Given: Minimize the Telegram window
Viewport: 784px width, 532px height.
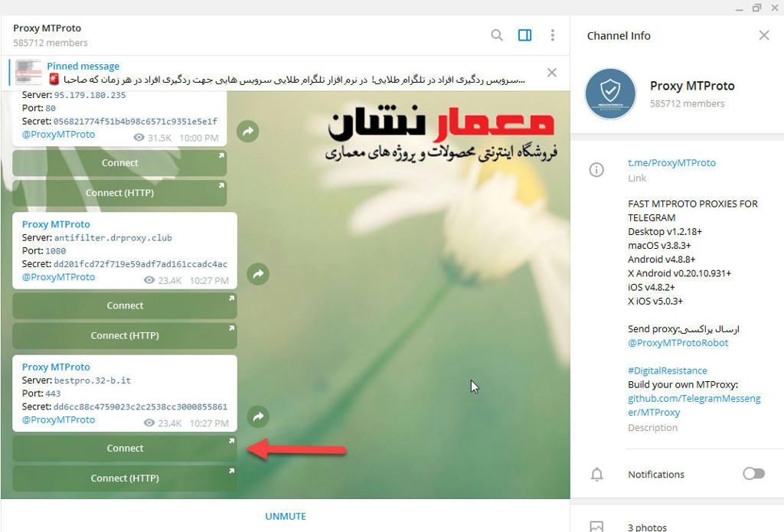Looking at the screenshot, I should tap(739, 8).
